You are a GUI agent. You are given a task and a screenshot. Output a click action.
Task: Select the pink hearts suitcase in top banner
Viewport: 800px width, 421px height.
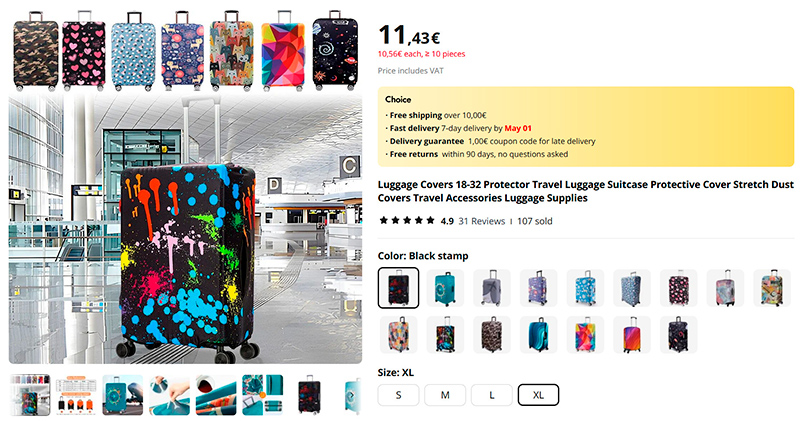(x=84, y=51)
